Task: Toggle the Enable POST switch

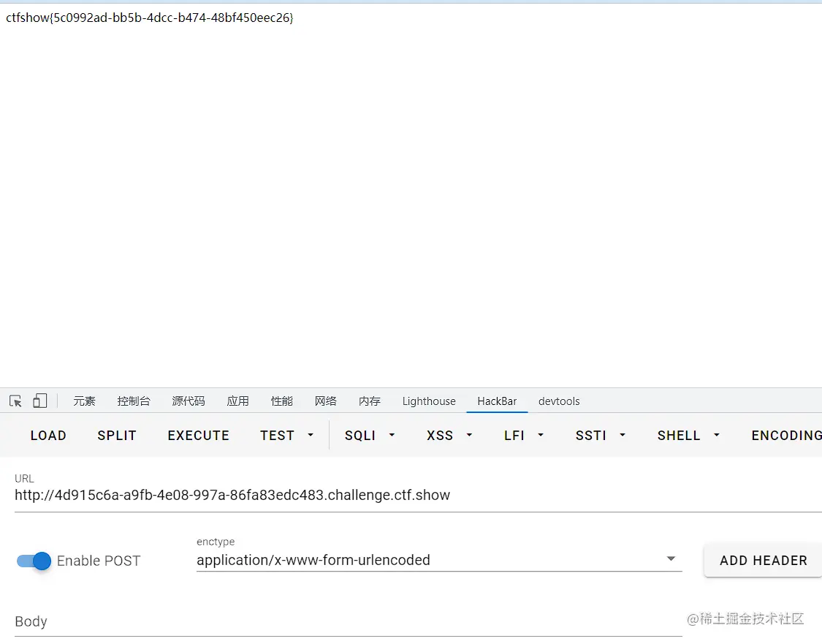Action: tap(34, 561)
